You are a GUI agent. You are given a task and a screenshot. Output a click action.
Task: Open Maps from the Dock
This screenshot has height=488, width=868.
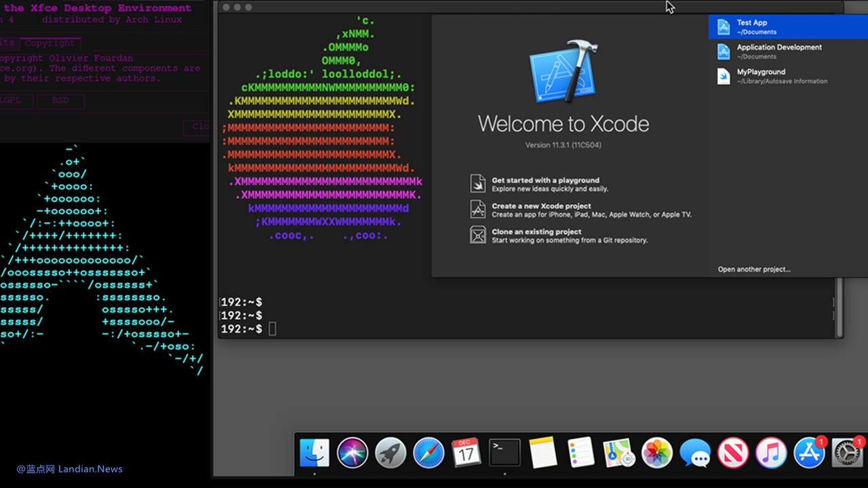point(619,453)
